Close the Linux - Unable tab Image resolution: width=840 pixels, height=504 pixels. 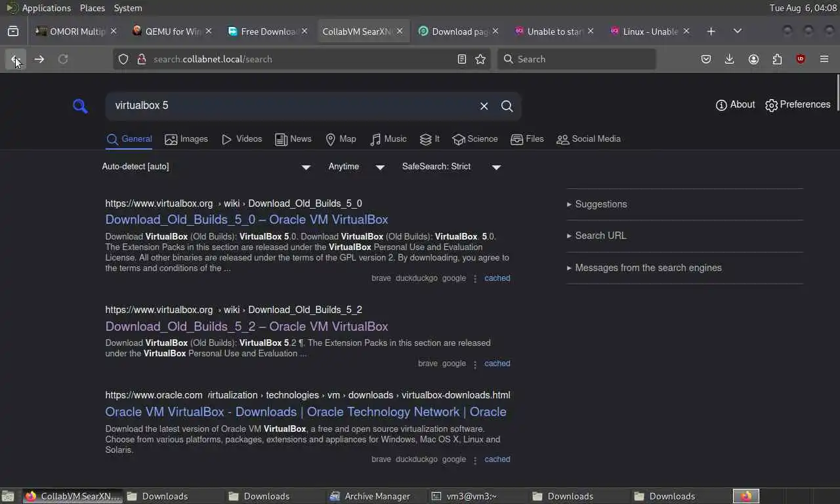(686, 31)
